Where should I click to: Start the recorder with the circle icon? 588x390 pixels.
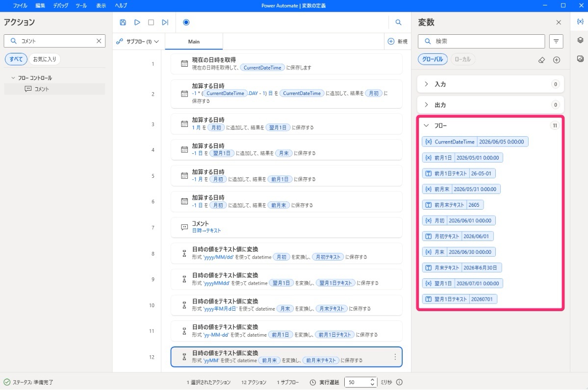(186, 23)
